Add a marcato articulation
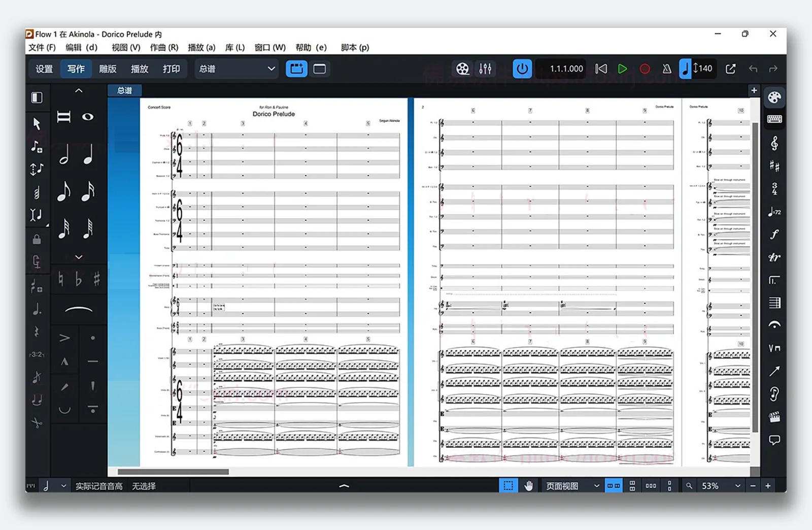 [64, 361]
